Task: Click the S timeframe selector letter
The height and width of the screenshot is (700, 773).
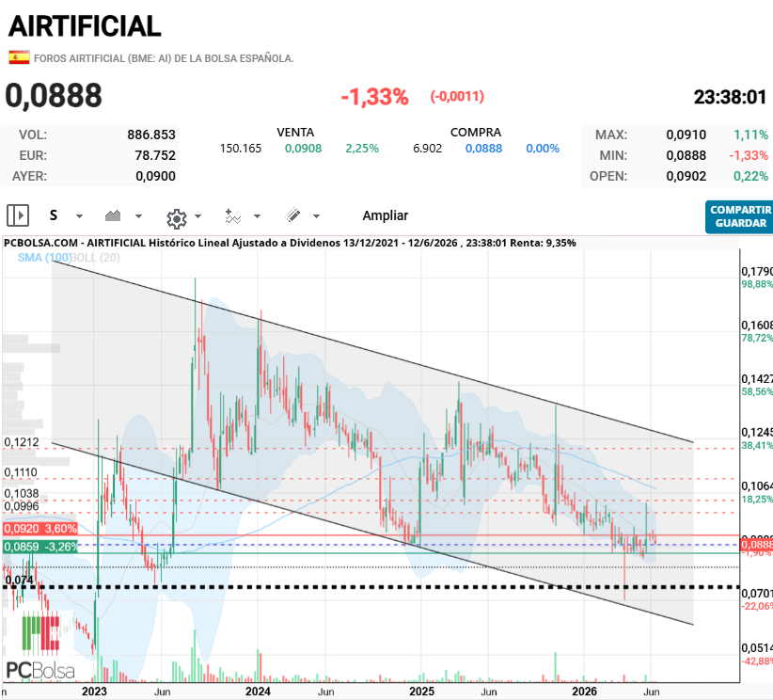Action: (x=54, y=215)
